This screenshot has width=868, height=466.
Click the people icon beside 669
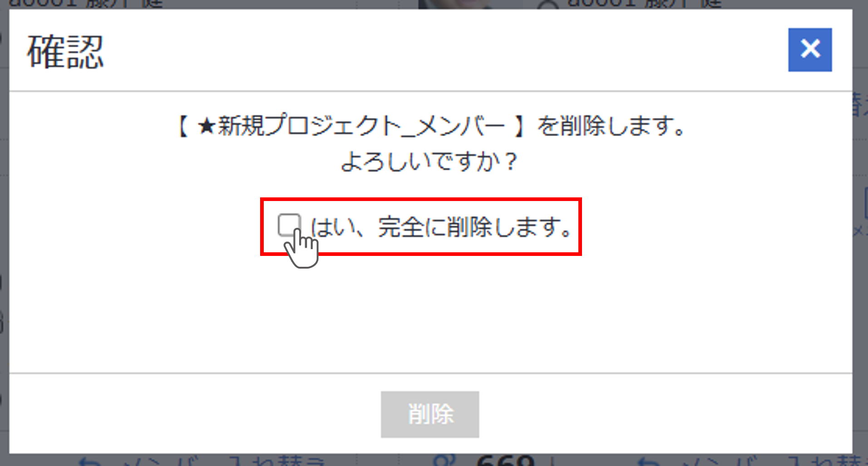tap(445, 460)
